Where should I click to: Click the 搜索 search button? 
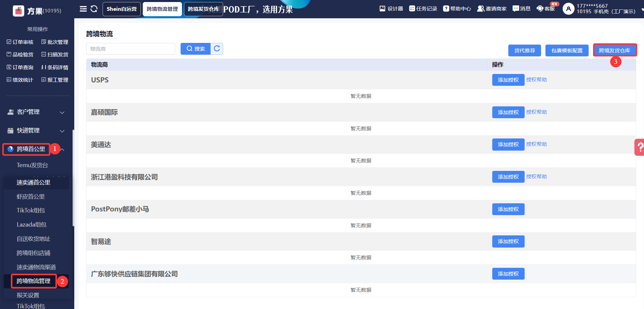coord(195,49)
